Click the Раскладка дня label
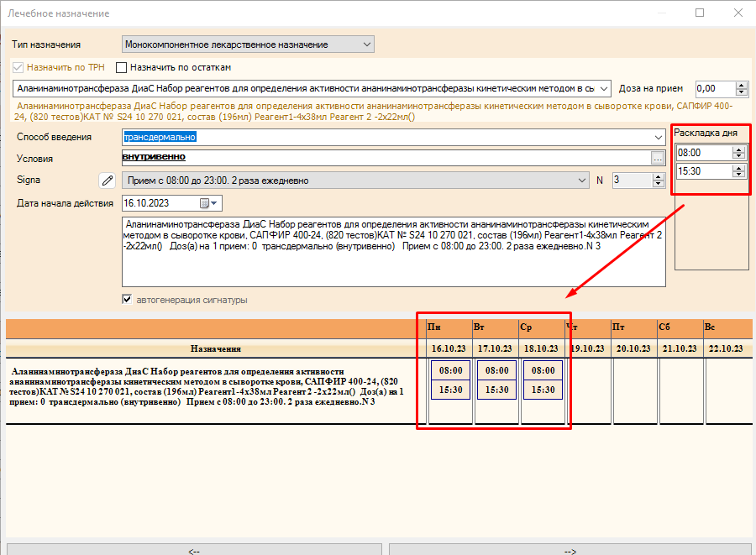This screenshot has height=555, width=756. tap(706, 133)
